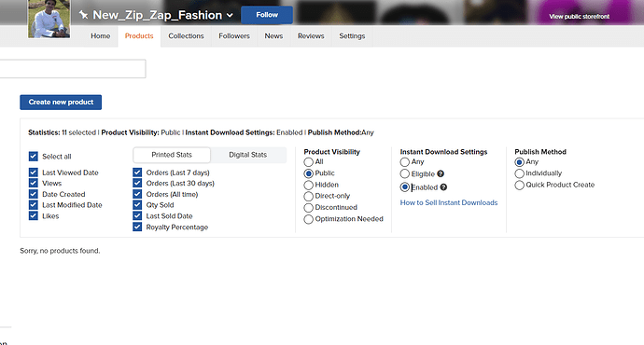Switch to Collections tab

coord(186,36)
